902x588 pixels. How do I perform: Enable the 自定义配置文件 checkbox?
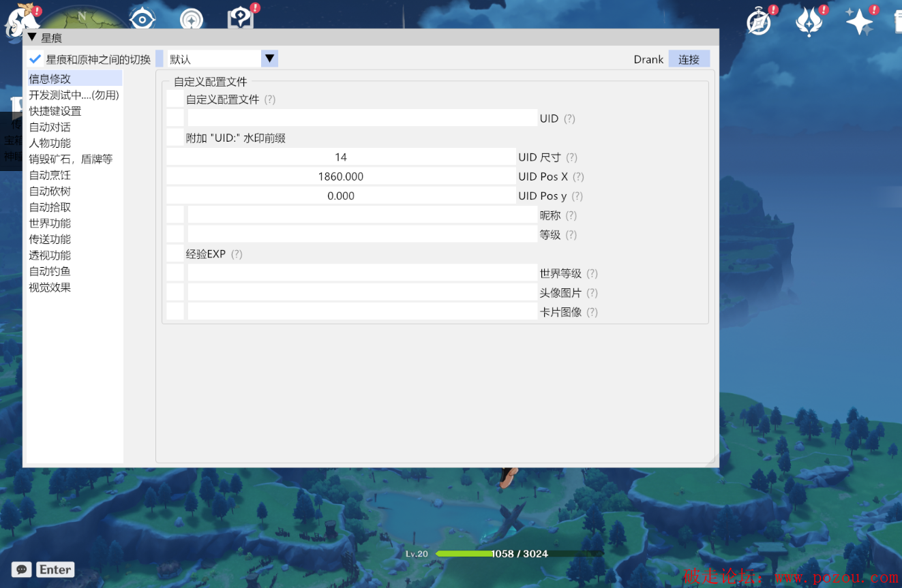pos(175,99)
